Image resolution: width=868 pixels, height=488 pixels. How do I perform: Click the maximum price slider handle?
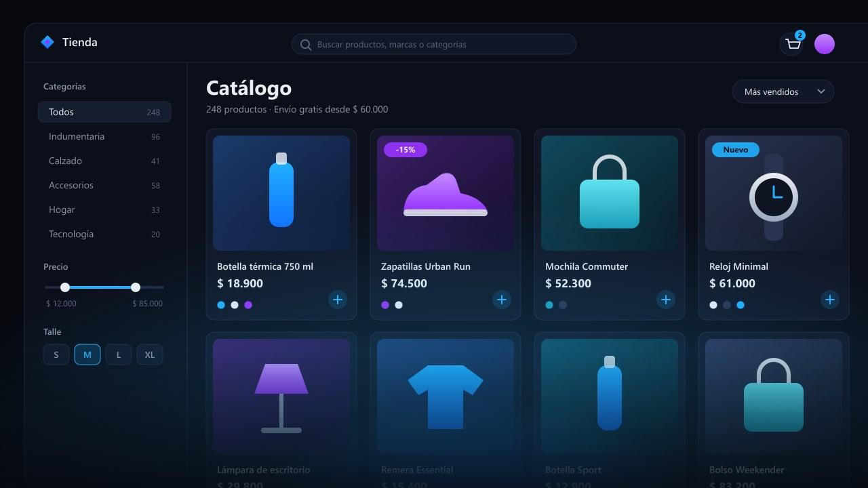click(136, 287)
